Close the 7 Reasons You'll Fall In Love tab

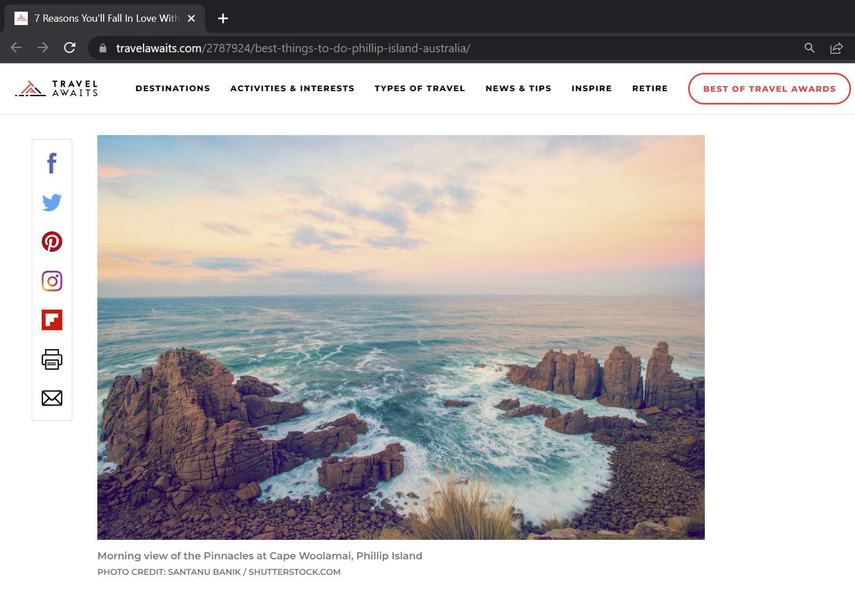(x=191, y=18)
